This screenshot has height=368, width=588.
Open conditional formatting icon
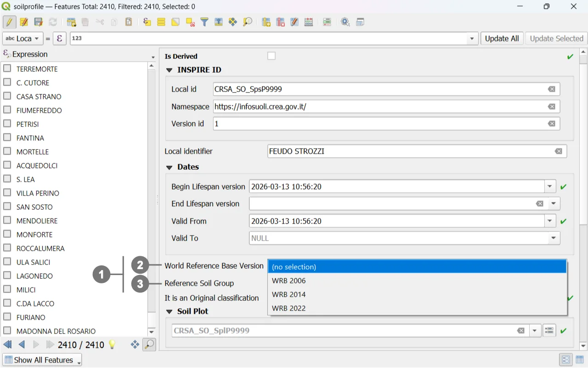(x=327, y=22)
